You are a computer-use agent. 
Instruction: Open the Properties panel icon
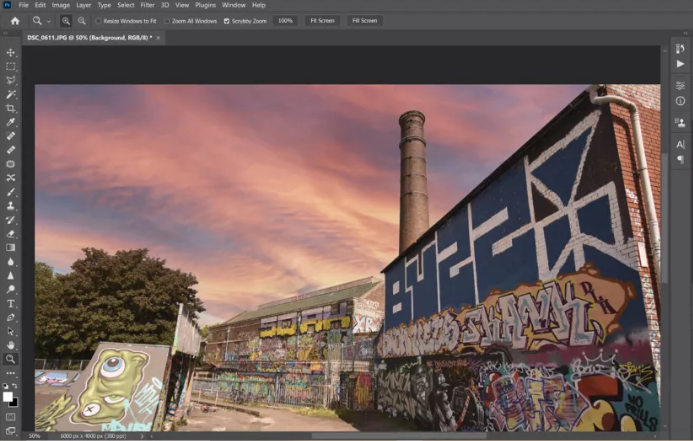(x=680, y=86)
